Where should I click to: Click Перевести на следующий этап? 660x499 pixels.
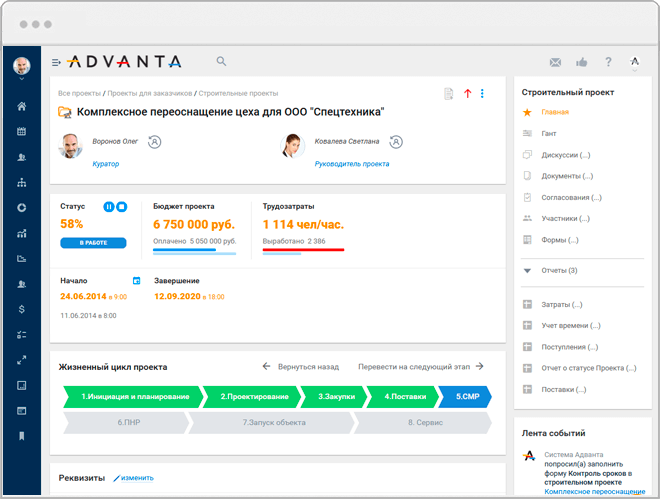420,366
